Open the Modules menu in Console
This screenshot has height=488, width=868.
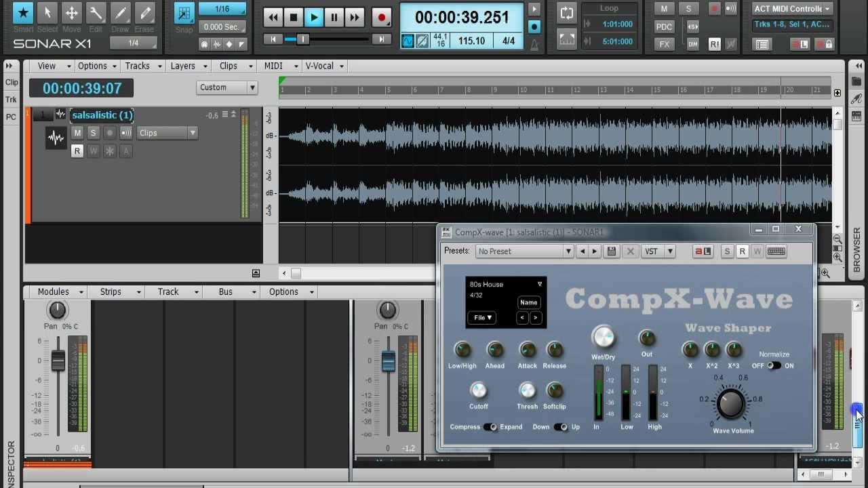pos(60,291)
